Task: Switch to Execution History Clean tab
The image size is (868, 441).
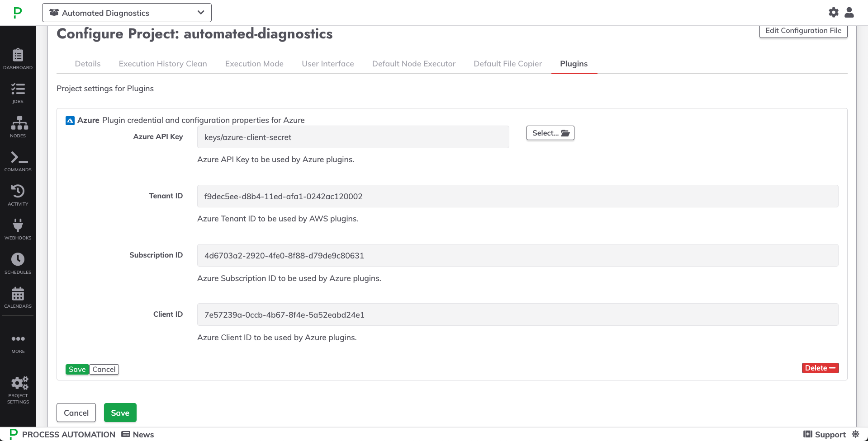Action: [x=163, y=64]
